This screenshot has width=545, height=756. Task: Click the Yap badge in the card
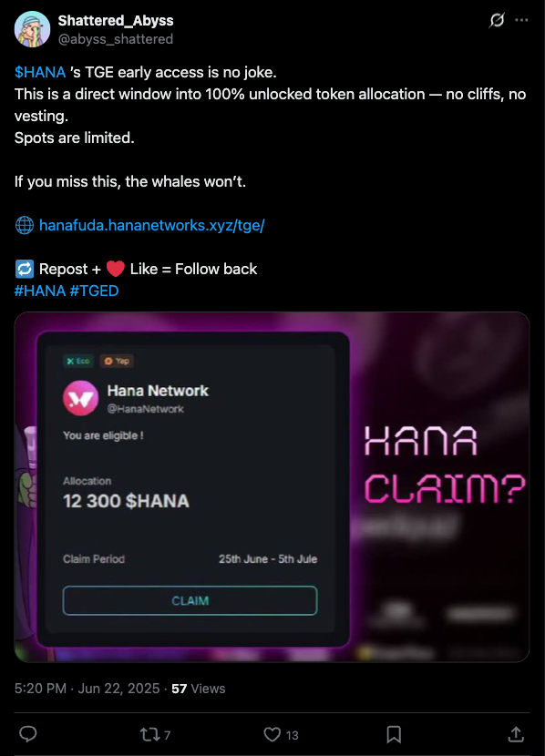click(x=117, y=361)
